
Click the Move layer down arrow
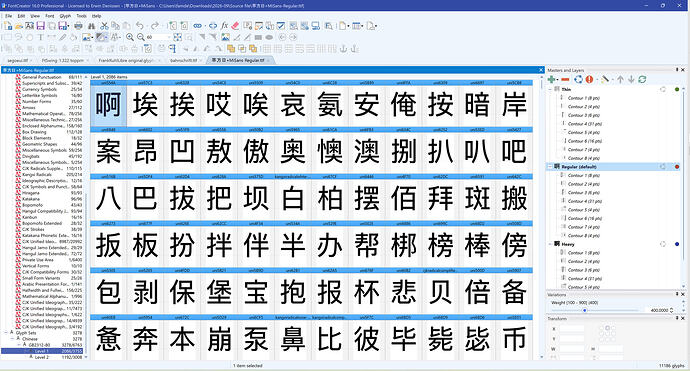tap(631, 79)
